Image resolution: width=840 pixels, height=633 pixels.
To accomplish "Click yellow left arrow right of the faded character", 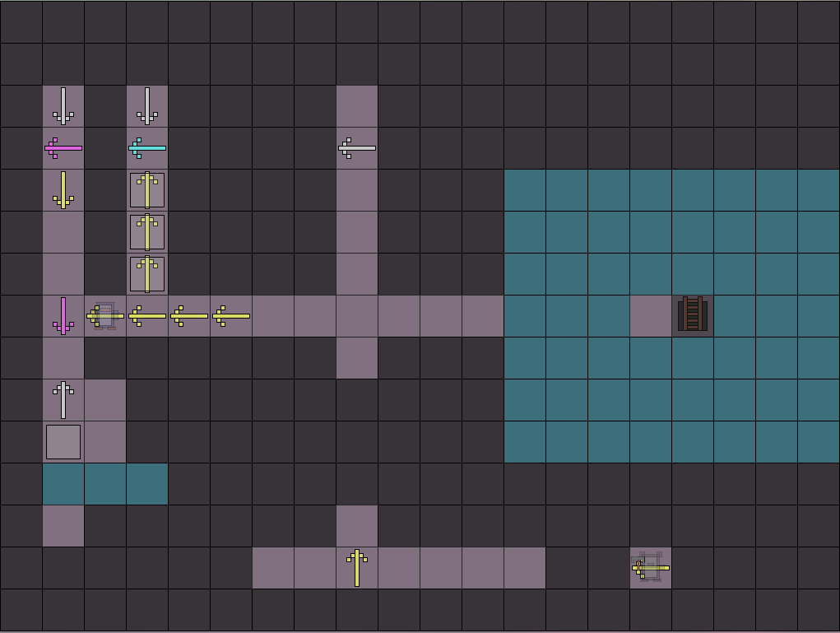I will click(x=147, y=316).
